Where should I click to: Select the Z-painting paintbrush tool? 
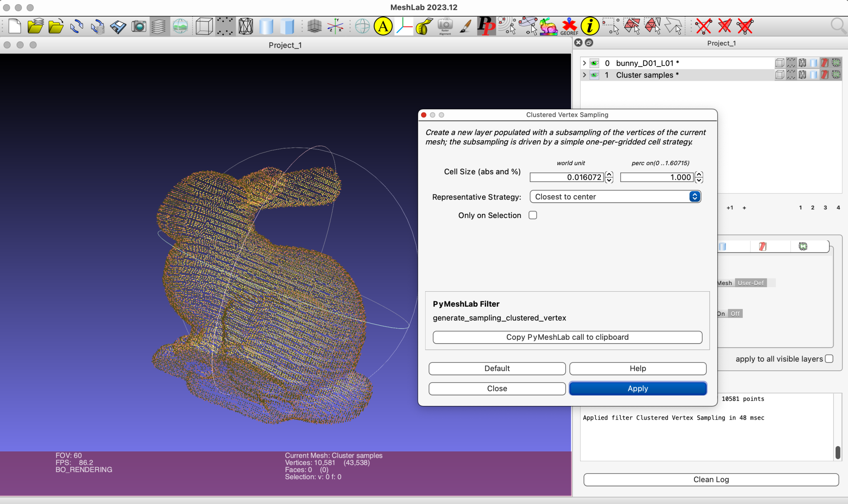tap(465, 26)
